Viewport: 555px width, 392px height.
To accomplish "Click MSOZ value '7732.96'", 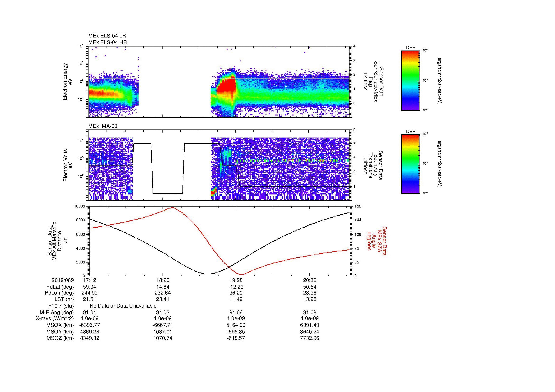I will [310, 338].
